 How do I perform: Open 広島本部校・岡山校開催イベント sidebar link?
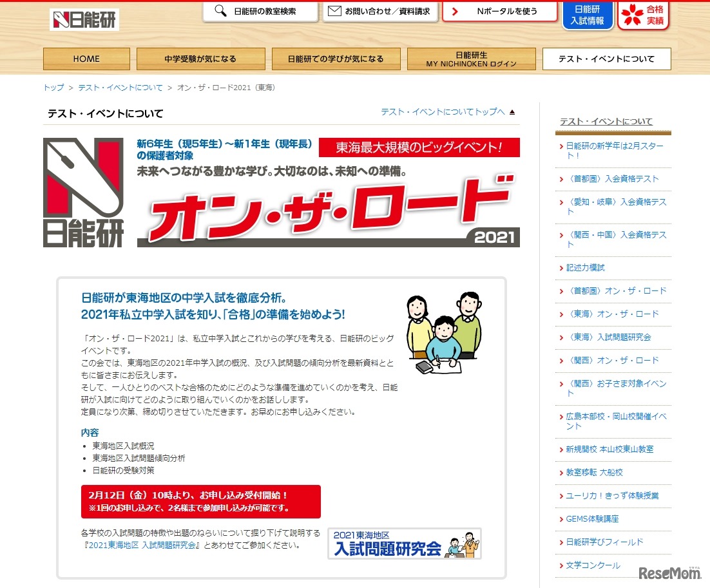pos(617,421)
